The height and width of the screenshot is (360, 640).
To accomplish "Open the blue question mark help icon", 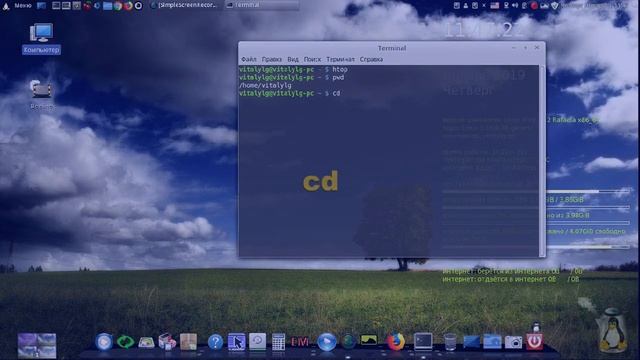I will [215, 342].
